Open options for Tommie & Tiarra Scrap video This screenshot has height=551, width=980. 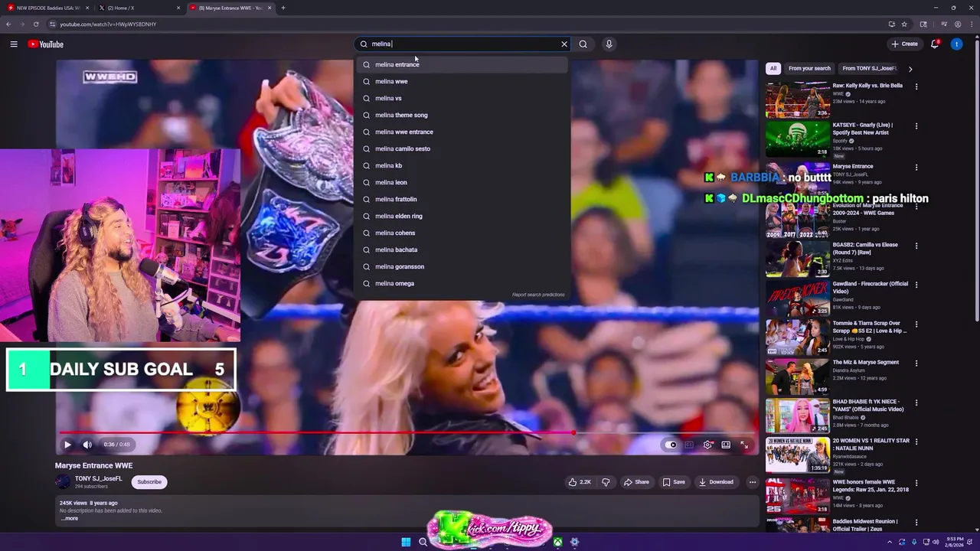tap(916, 324)
